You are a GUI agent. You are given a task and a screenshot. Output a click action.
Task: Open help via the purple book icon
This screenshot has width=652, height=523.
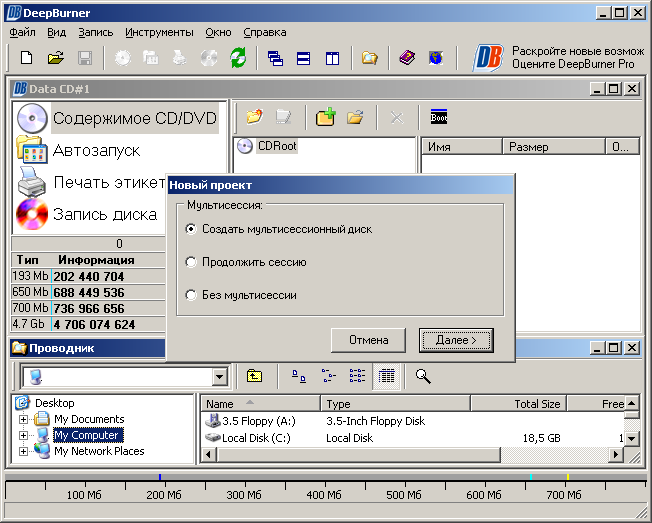click(407, 58)
